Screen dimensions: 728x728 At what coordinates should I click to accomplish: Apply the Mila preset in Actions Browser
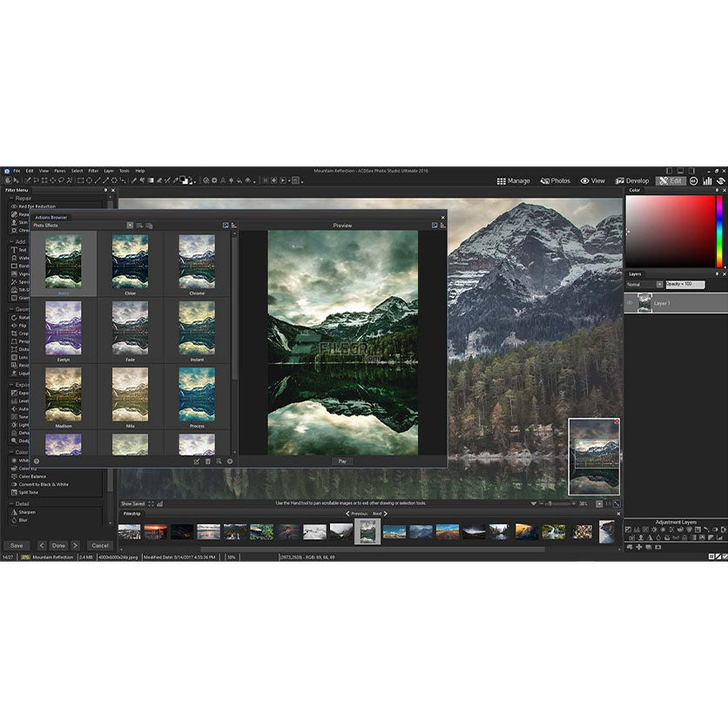(x=129, y=396)
